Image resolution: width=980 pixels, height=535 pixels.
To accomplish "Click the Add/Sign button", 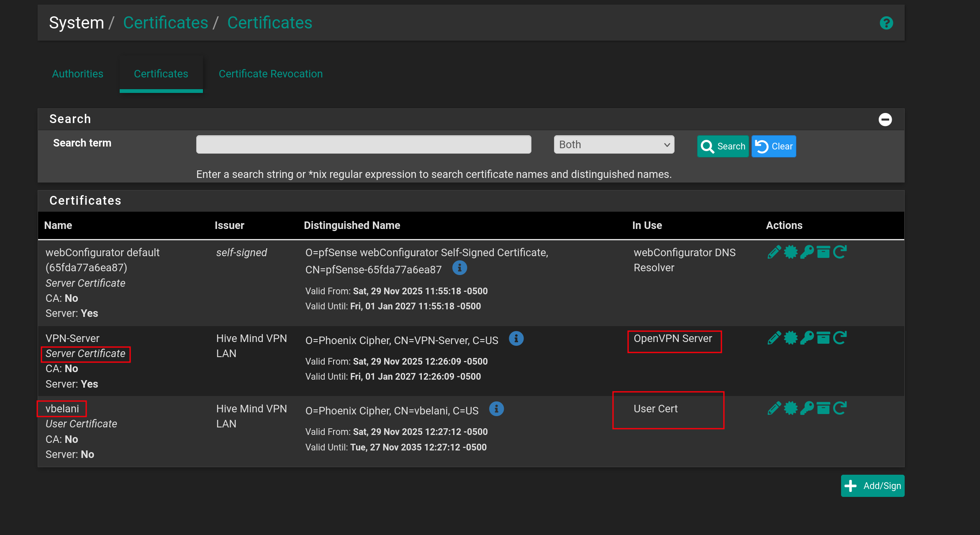I will (x=872, y=486).
